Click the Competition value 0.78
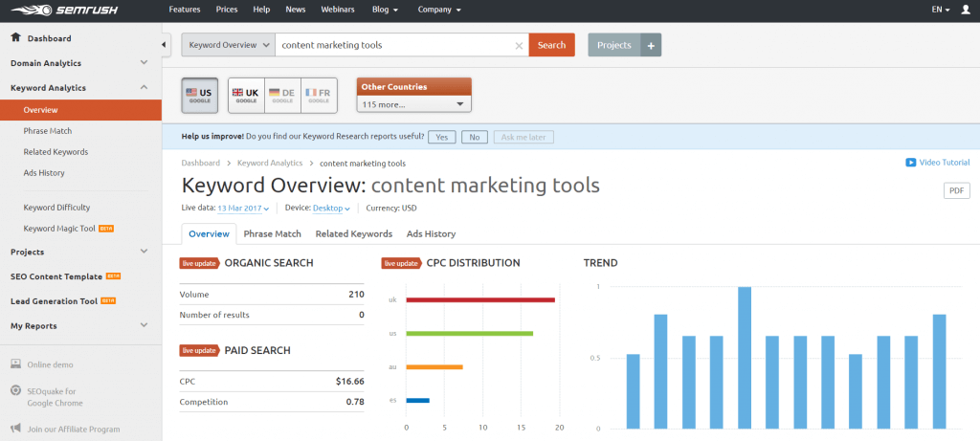The height and width of the screenshot is (441, 980). tap(355, 402)
